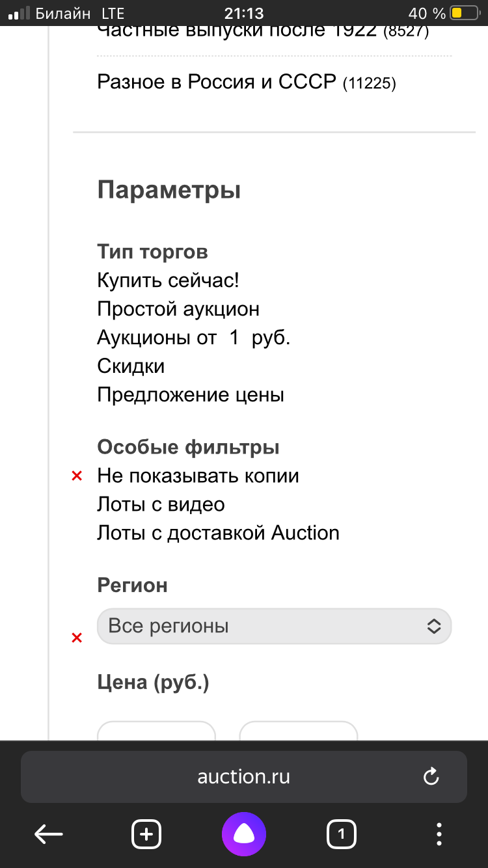Reset region filter with red X
Viewport: 488px width, 868px height.
pyautogui.click(x=77, y=638)
